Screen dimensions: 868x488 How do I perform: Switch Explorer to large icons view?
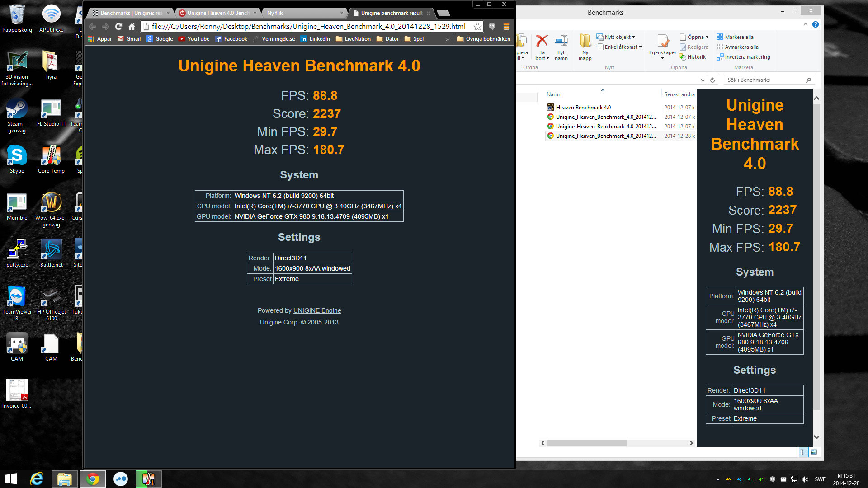click(814, 452)
